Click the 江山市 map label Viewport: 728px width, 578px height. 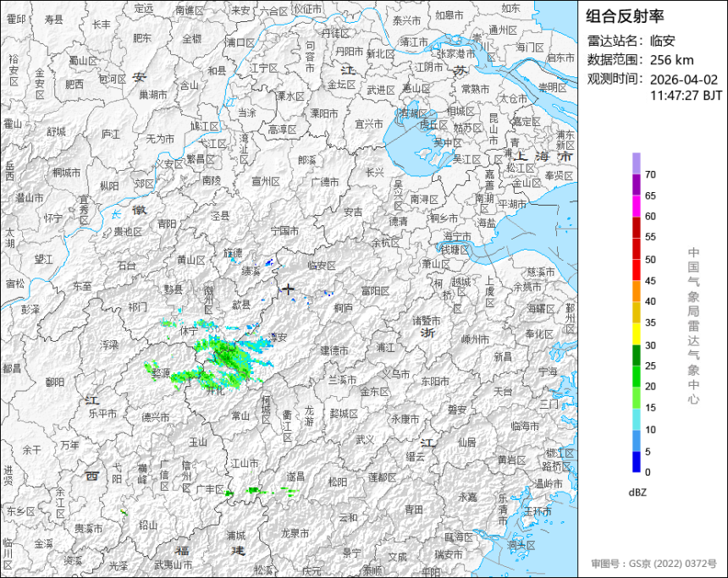[244, 463]
